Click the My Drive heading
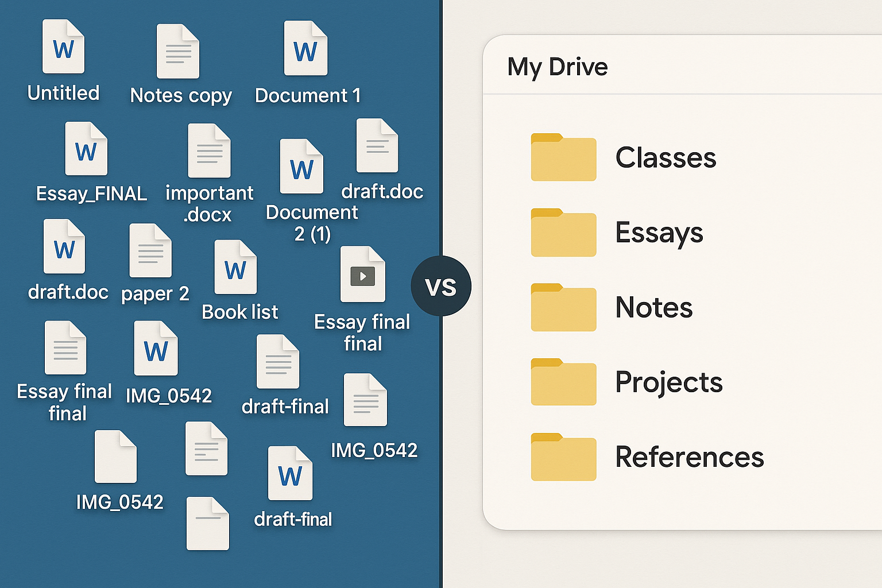The image size is (882, 588). point(558,67)
